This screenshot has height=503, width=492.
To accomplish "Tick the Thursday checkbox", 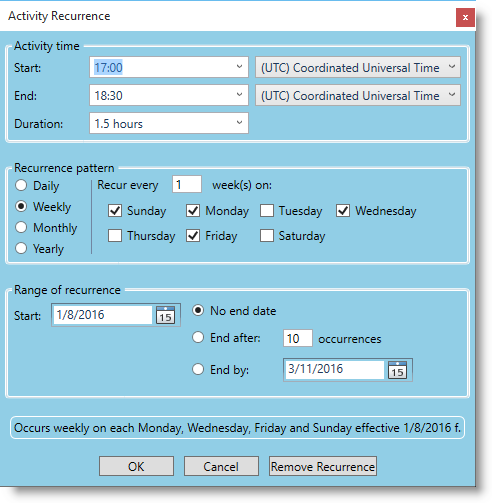I will [115, 236].
